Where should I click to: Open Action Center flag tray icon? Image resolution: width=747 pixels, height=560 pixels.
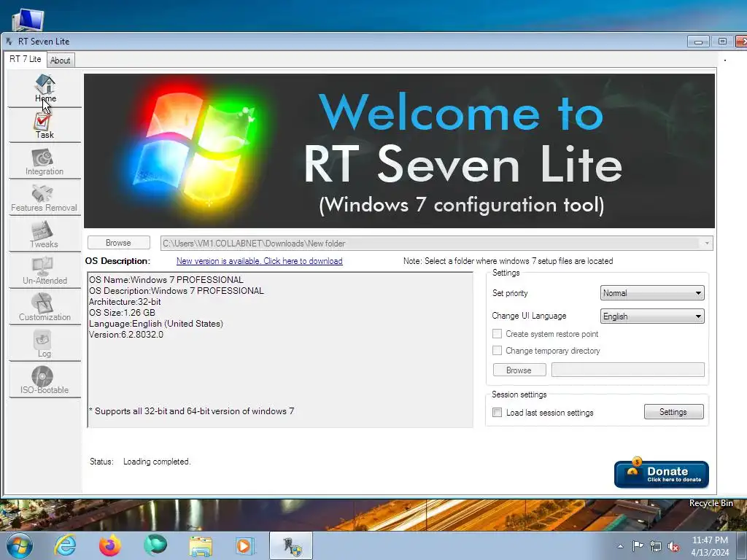point(638,545)
